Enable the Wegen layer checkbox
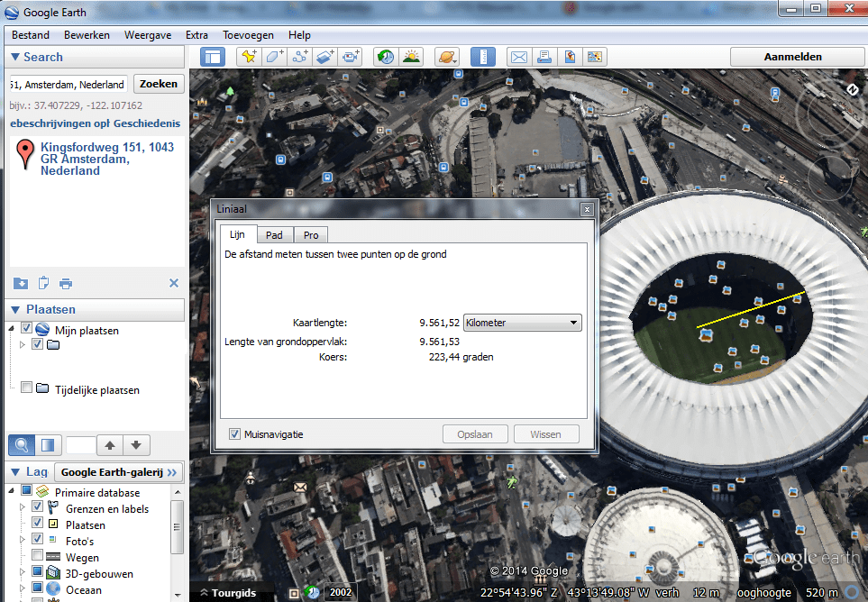This screenshot has height=602, width=868. [x=37, y=555]
